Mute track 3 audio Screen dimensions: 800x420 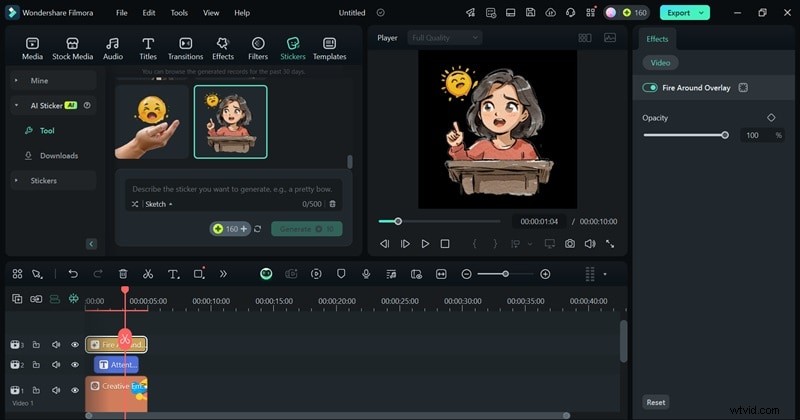point(56,344)
